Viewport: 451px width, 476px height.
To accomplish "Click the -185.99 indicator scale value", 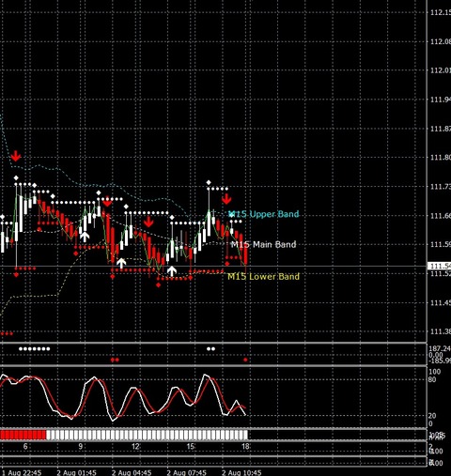I will coord(440,361).
